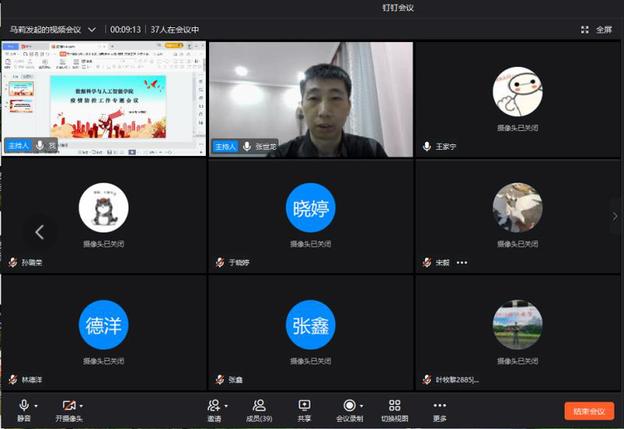The image size is (624, 429).
Task: Select the shared screen presentation thumbnail
Action: click(104, 97)
